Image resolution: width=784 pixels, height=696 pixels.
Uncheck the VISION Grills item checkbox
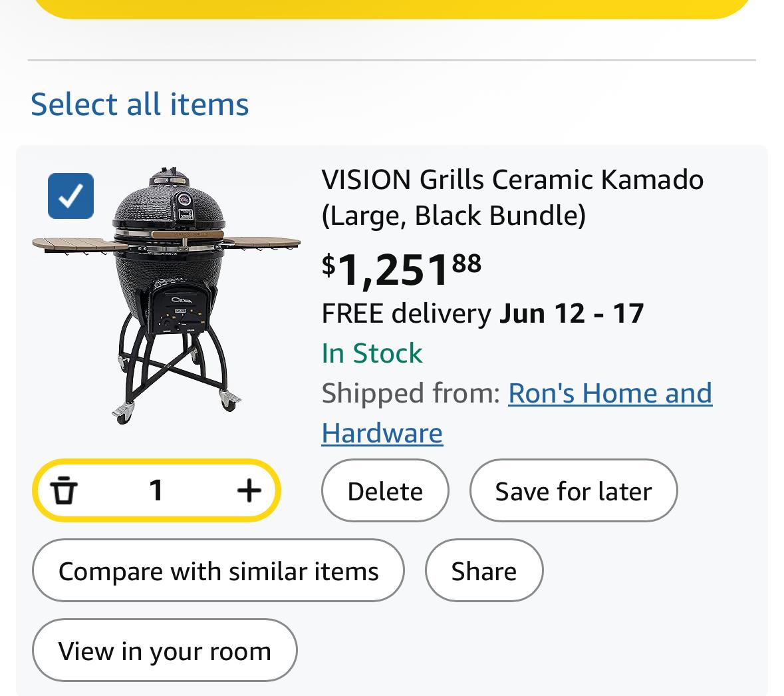[70, 196]
